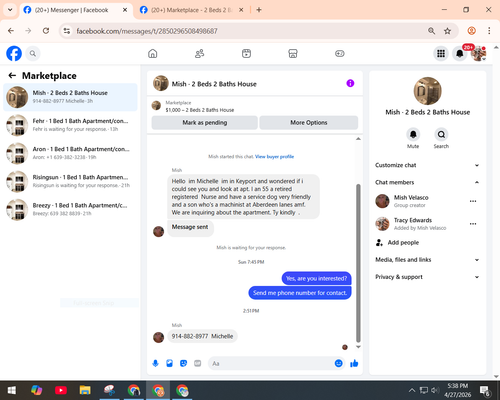The image size is (500, 400).
Task: Open the View buyer profile link
Action: point(274,157)
